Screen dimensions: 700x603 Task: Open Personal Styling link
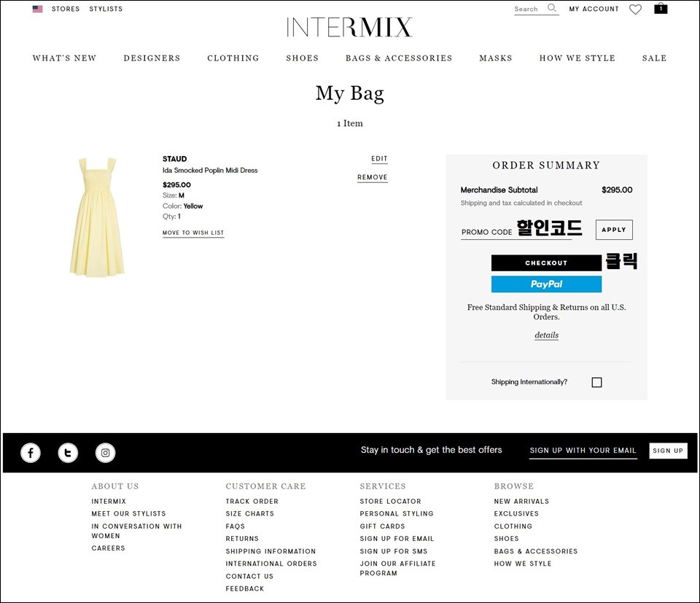(397, 514)
